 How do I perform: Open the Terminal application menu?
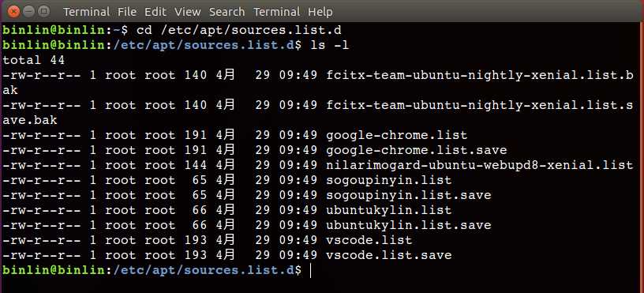point(87,12)
